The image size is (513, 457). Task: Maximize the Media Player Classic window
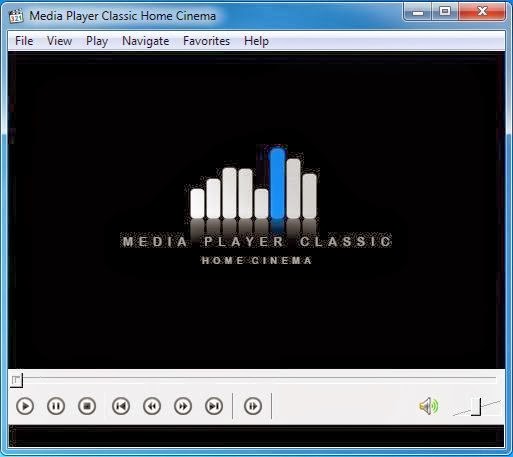(445, 12)
